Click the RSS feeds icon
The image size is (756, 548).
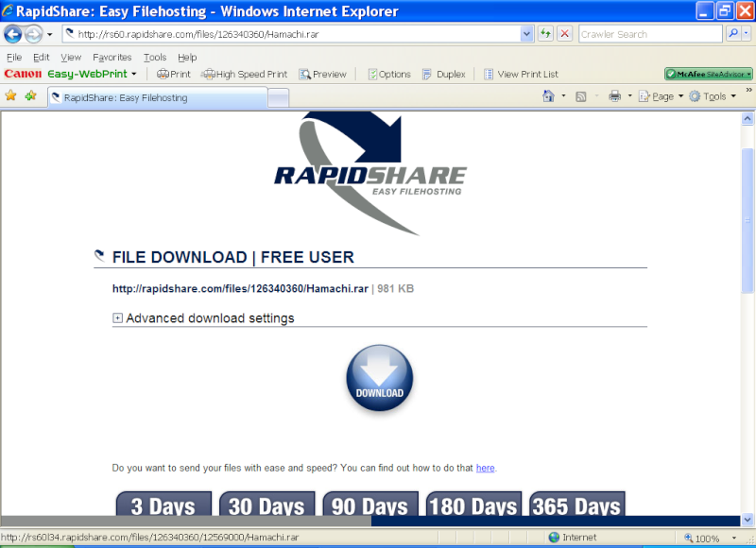[581, 96]
